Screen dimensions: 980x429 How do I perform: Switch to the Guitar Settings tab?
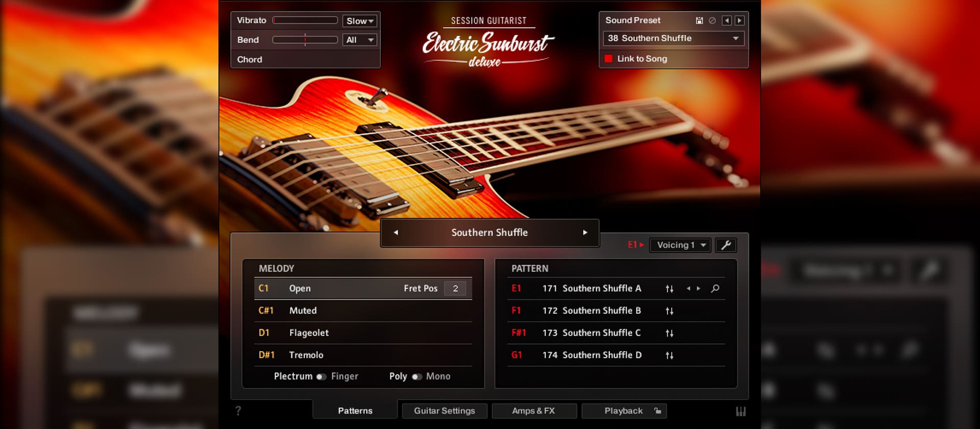coord(445,411)
